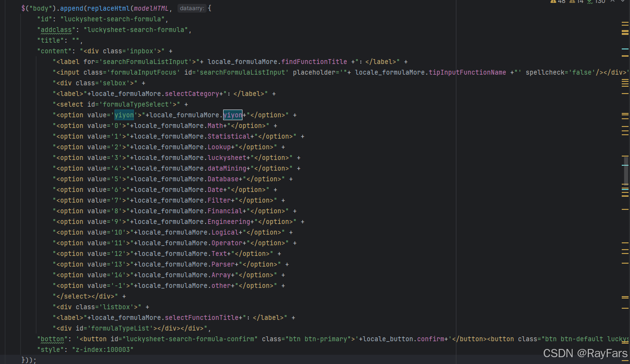The image size is (630, 364).
Task: Click the "</select></div>" closing string
Action: coord(86,296)
